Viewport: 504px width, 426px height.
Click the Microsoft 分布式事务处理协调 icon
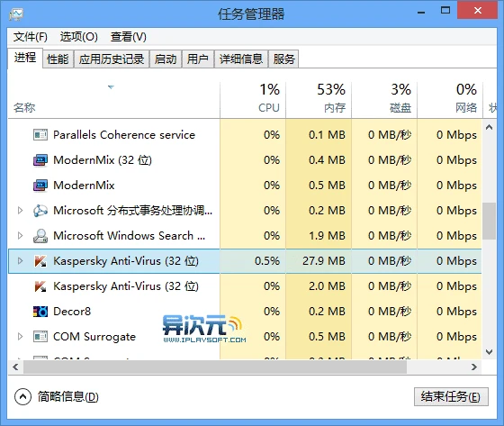pyautogui.click(x=40, y=211)
